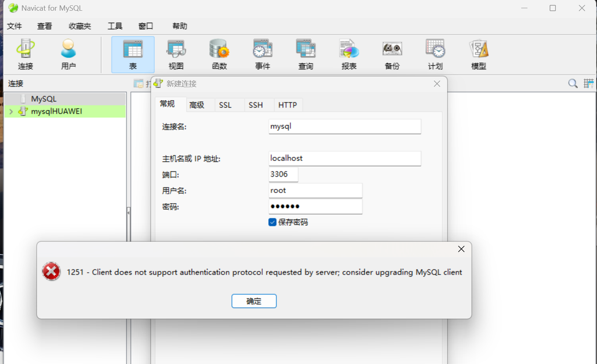597x364 pixels.
Task: Click the 新建连接 dialog title
Action: 181,84
